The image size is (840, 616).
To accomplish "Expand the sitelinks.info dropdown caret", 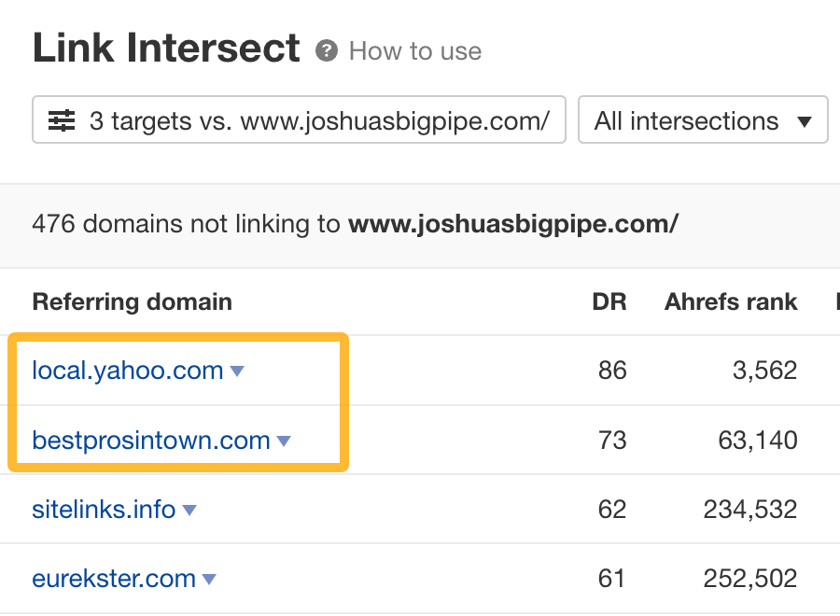I will point(190,510).
